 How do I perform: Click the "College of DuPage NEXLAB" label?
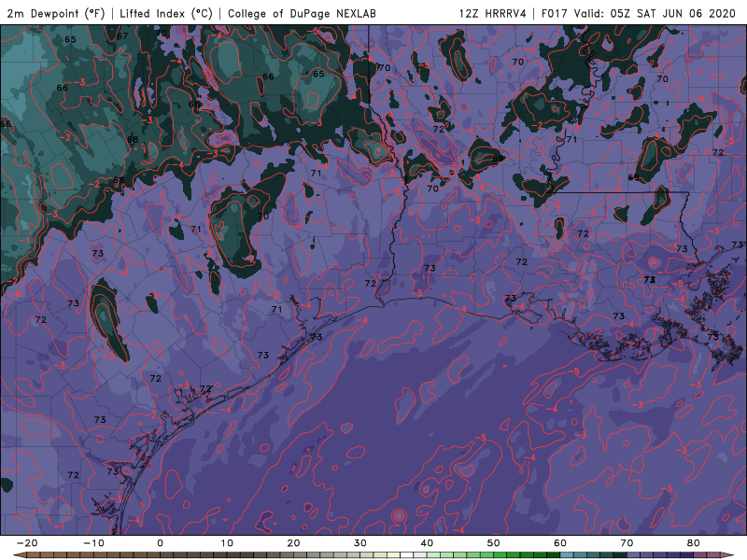(302, 14)
